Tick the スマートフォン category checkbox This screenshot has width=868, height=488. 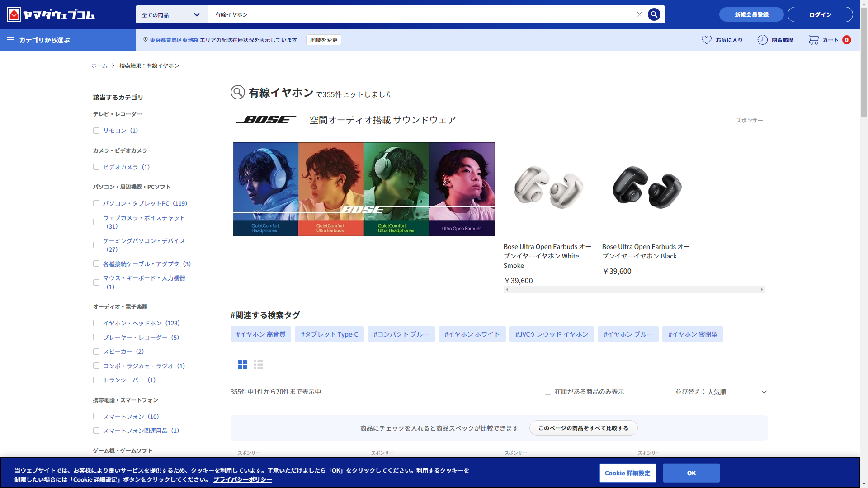(x=96, y=417)
